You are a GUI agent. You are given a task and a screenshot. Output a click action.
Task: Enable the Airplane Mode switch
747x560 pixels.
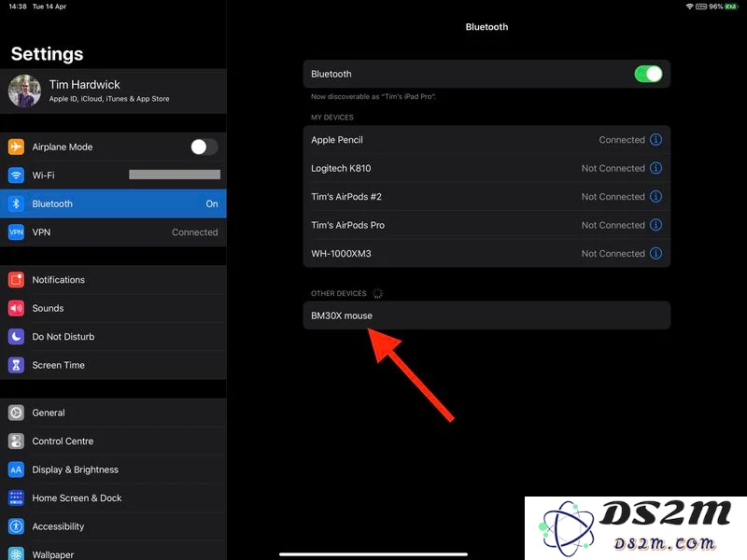[x=204, y=147]
